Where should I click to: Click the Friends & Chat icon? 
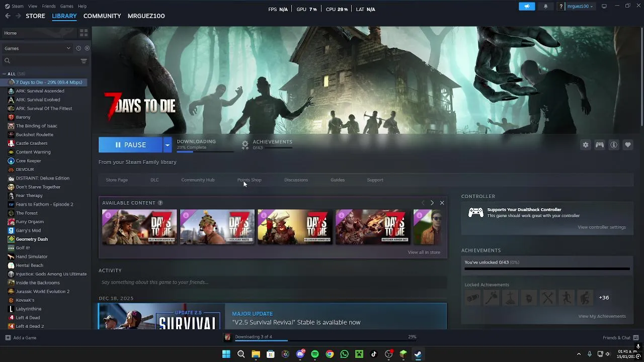(636, 337)
